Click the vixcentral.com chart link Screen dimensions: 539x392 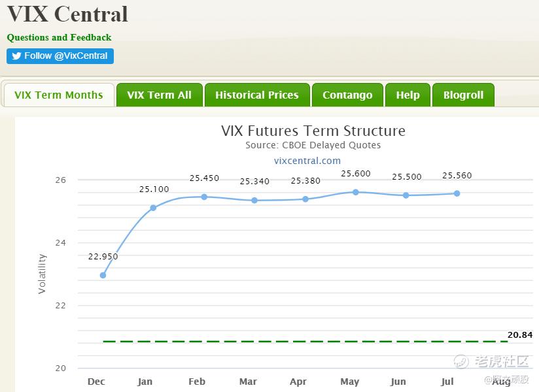[x=307, y=161]
